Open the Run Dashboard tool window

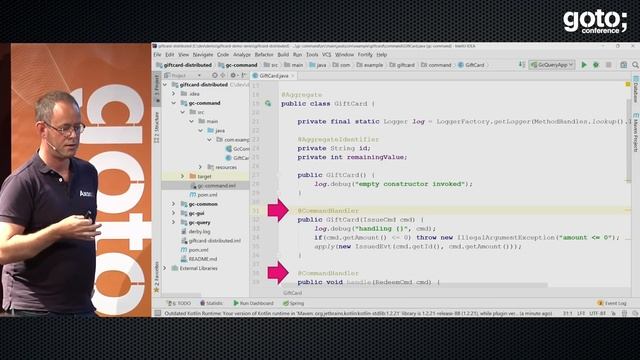click(x=253, y=303)
